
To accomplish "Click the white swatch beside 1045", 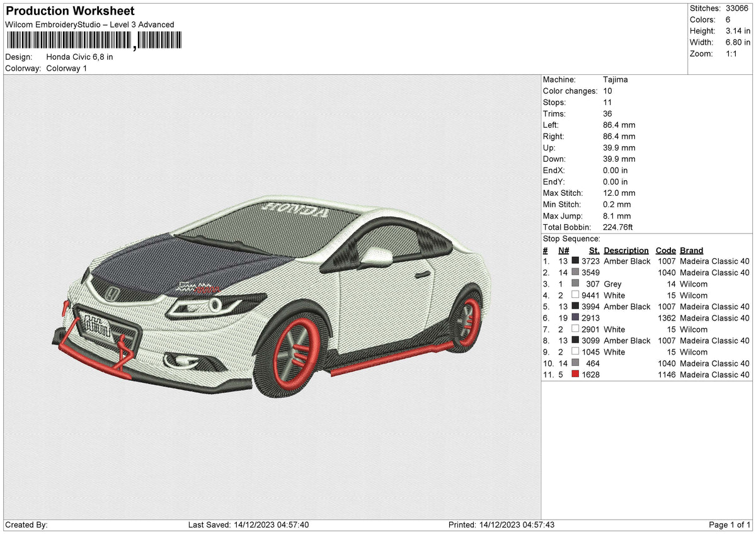I will click(x=575, y=352).
